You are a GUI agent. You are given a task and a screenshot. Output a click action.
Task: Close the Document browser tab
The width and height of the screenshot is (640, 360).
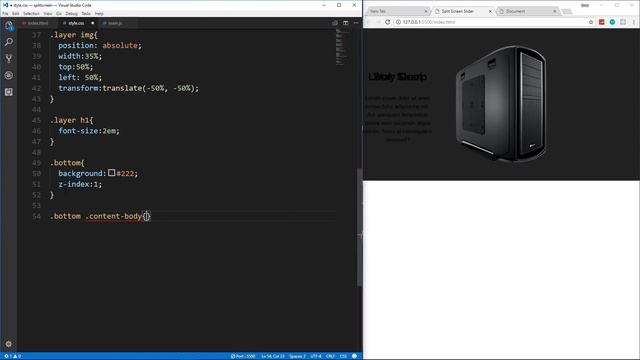tap(555, 11)
